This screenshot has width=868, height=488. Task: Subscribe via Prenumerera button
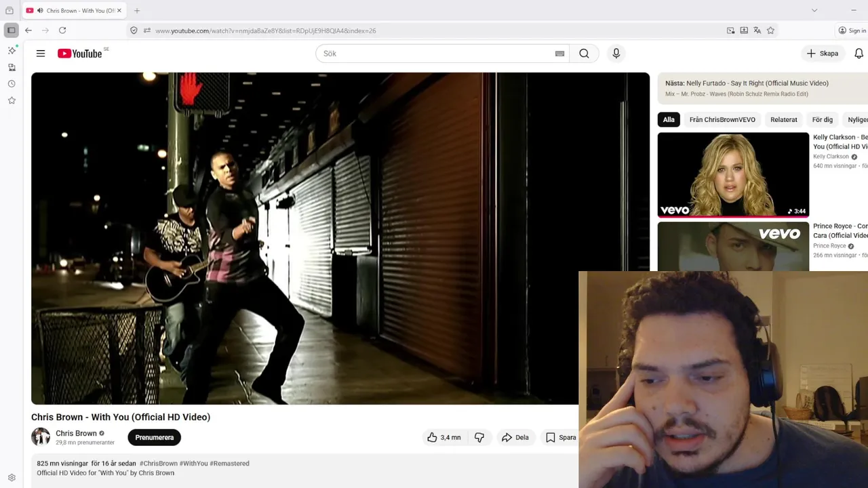pos(154,437)
